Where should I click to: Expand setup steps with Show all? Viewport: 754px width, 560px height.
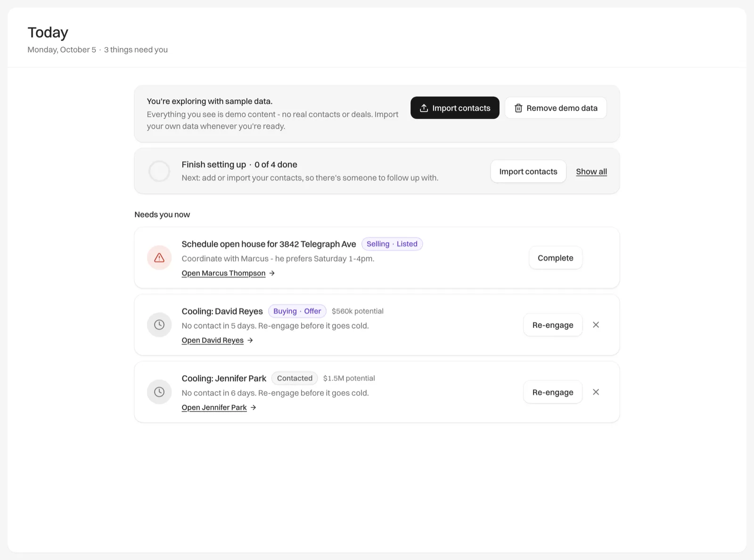tap(591, 172)
